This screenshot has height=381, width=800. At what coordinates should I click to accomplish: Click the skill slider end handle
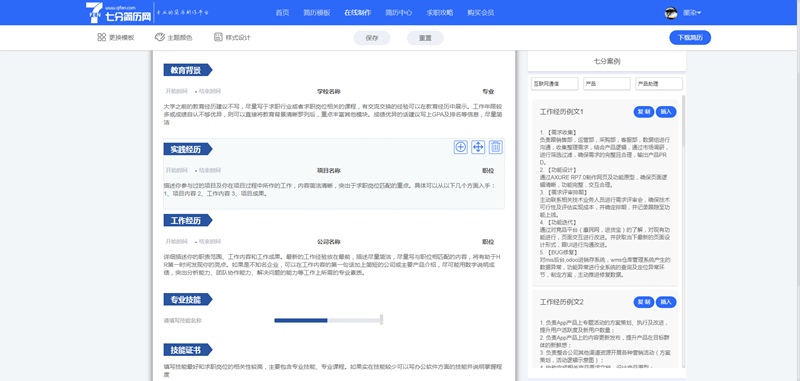click(x=382, y=320)
